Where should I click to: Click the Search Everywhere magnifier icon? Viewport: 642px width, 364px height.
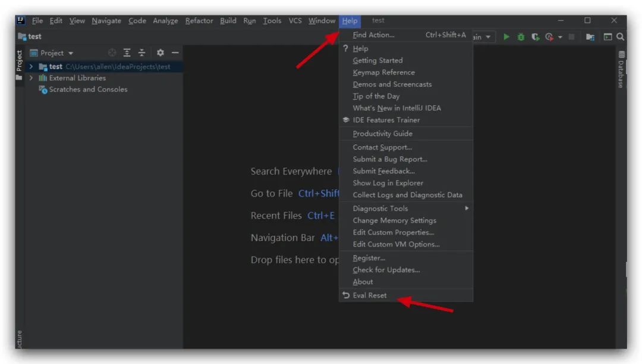620,37
